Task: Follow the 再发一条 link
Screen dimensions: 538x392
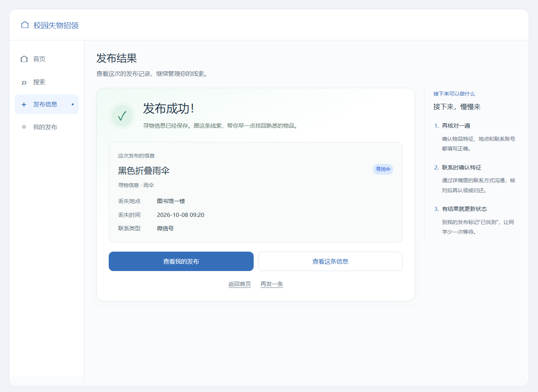Action: pyautogui.click(x=272, y=284)
